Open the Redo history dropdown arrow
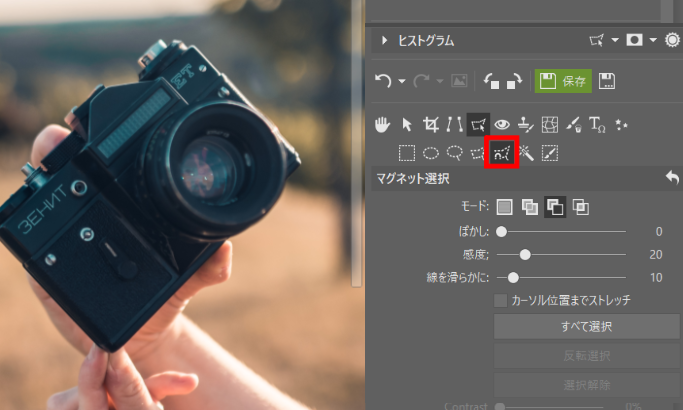Screen dimensions: 683x410 [440, 81]
